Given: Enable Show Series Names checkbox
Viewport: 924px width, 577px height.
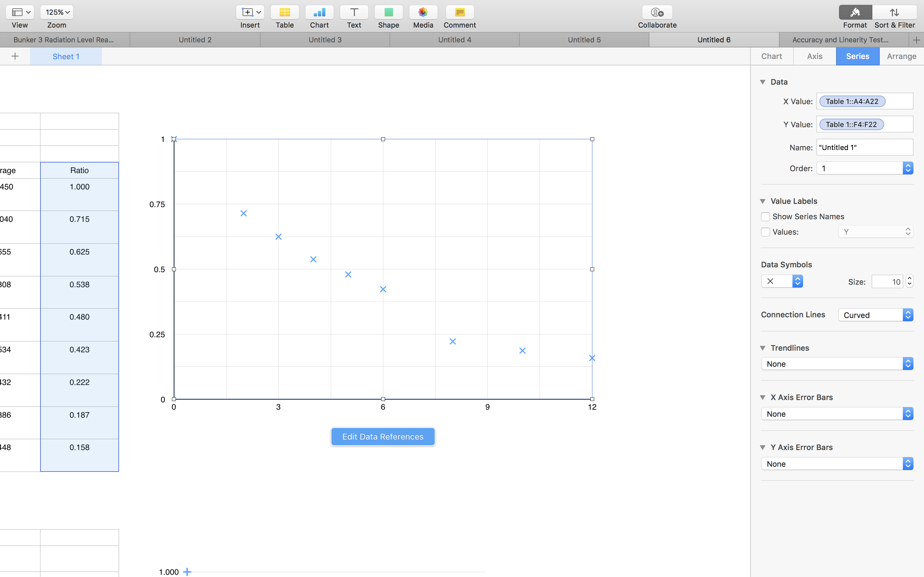Looking at the screenshot, I should pyautogui.click(x=765, y=217).
